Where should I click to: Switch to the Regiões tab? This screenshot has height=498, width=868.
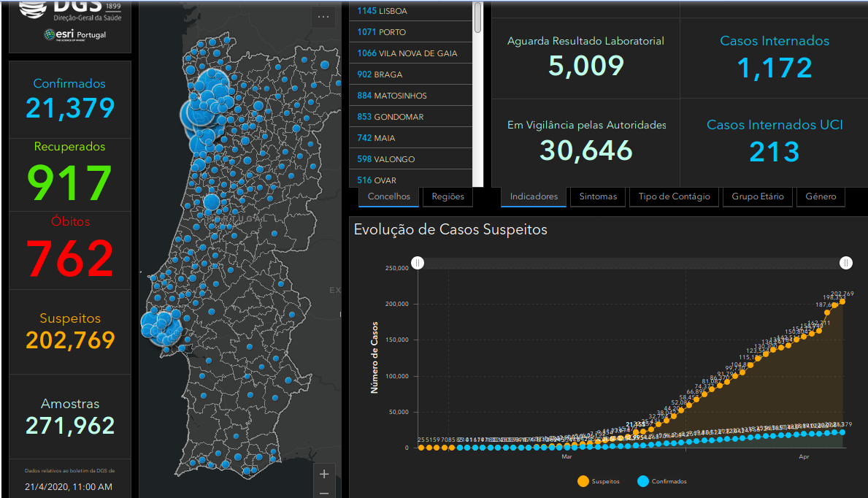pos(448,196)
